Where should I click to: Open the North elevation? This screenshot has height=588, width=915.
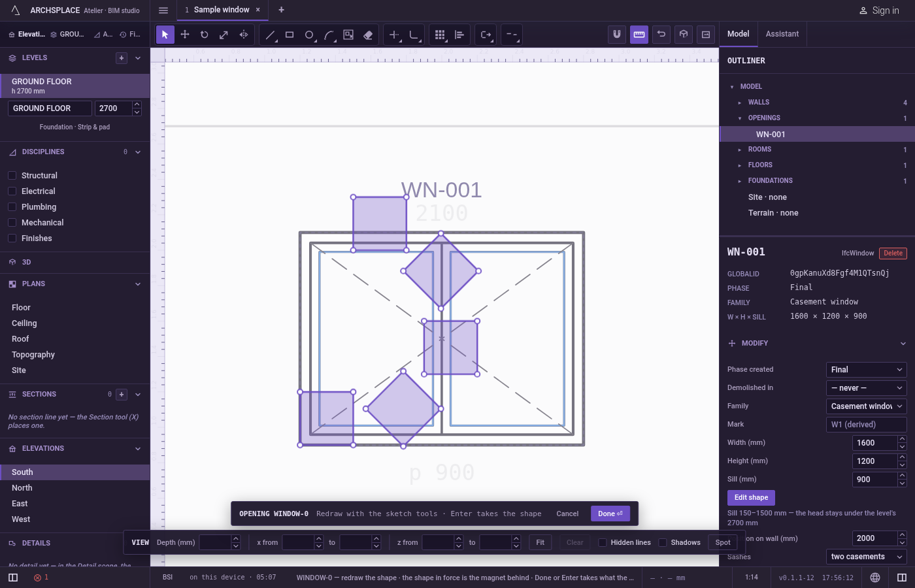tap(75, 488)
